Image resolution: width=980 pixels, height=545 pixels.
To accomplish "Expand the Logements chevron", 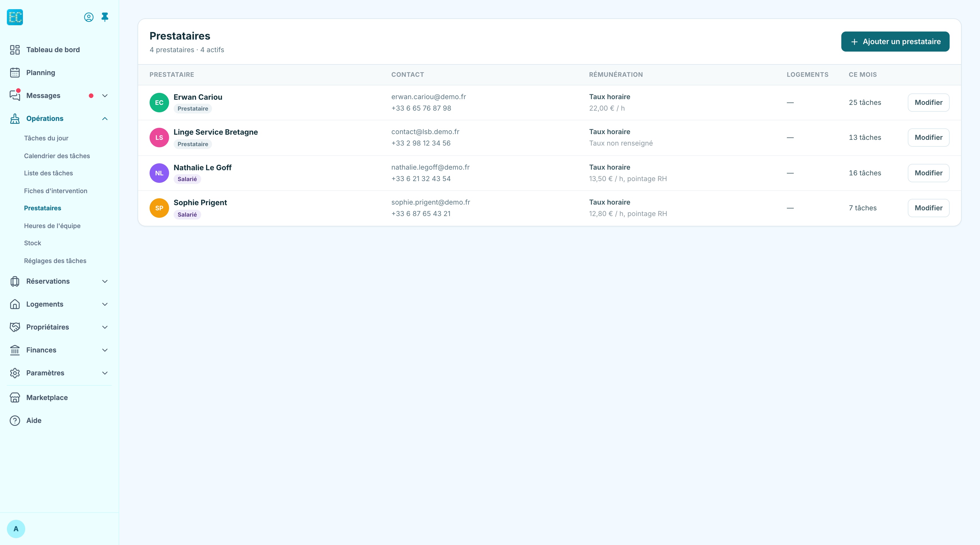I will click(x=105, y=304).
